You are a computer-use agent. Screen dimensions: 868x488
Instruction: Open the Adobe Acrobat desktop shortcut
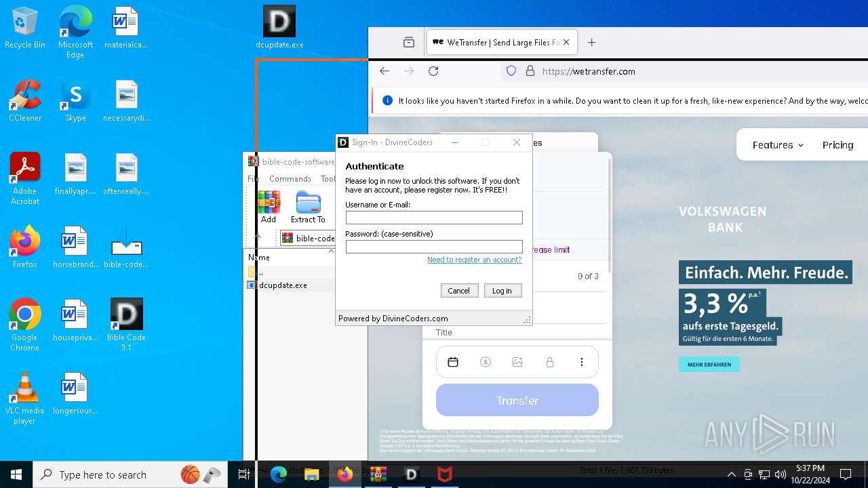coord(25,179)
